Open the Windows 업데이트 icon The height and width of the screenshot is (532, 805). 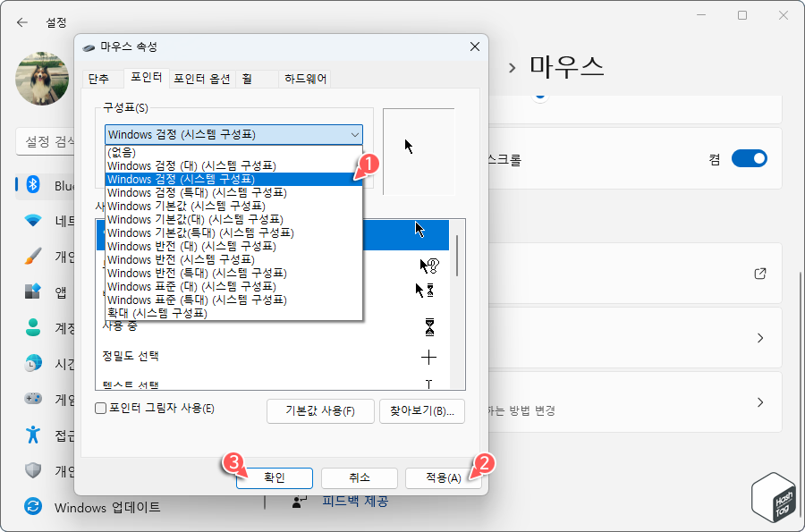[32, 506]
